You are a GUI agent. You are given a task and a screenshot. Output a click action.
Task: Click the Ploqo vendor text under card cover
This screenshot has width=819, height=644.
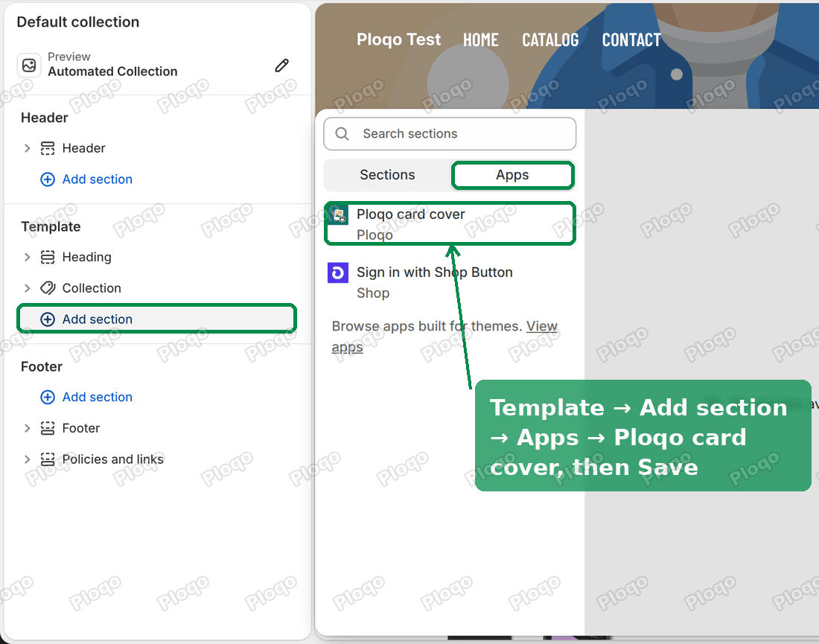(x=375, y=235)
